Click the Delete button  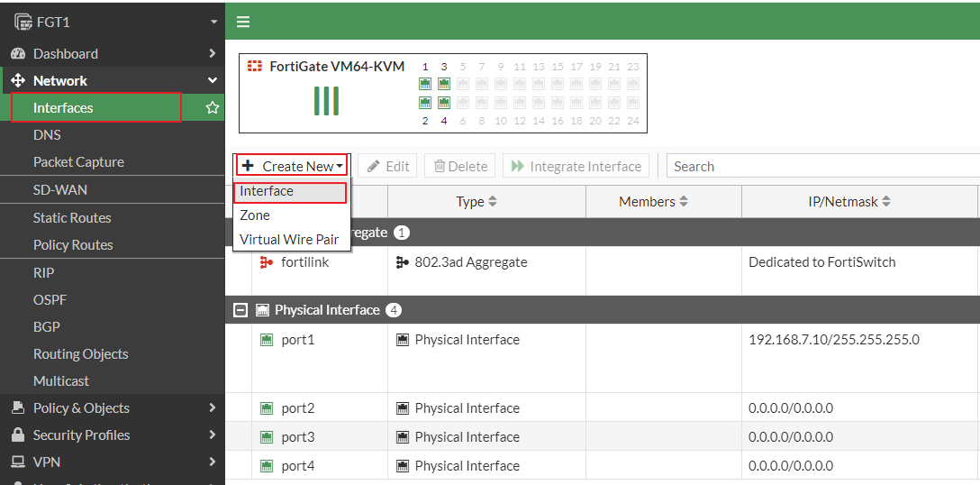460,166
